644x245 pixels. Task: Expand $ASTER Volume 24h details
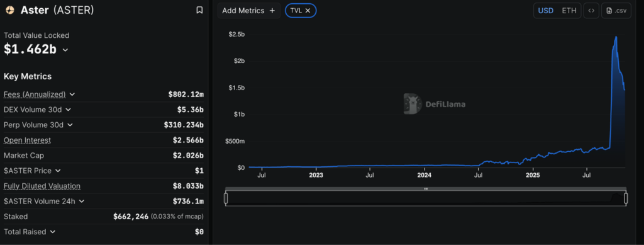click(82, 201)
